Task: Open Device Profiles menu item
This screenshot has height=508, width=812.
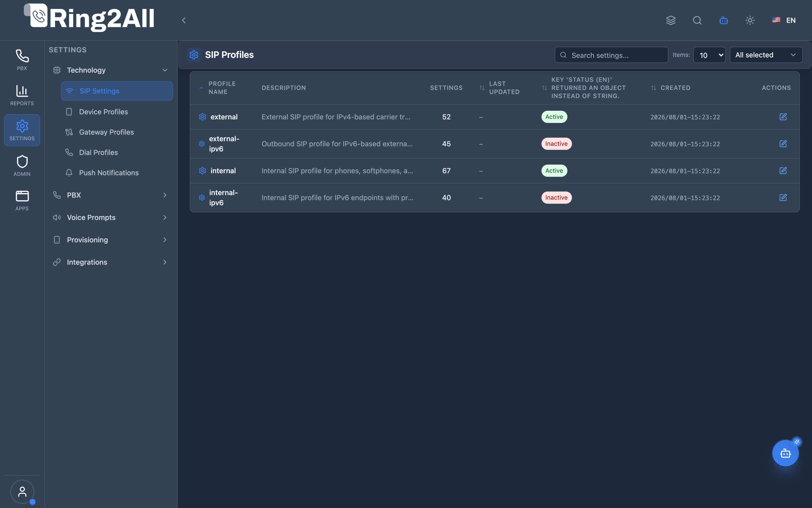Action: click(x=117, y=112)
